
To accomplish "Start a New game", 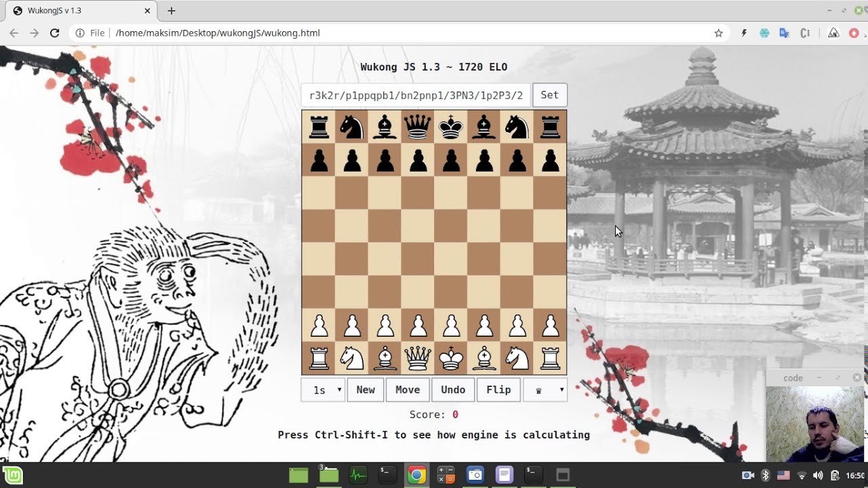I will 366,390.
